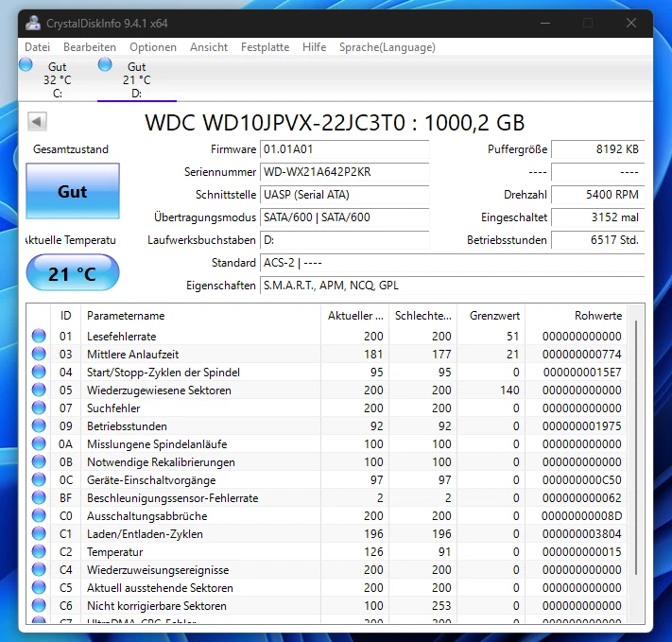Click status circle for BF Beschleunigungssensor-Fehlerrate

pos(39,498)
